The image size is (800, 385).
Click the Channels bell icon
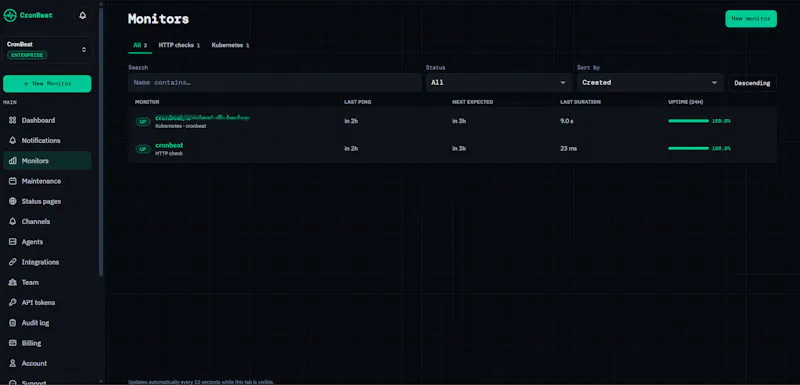[13, 221]
